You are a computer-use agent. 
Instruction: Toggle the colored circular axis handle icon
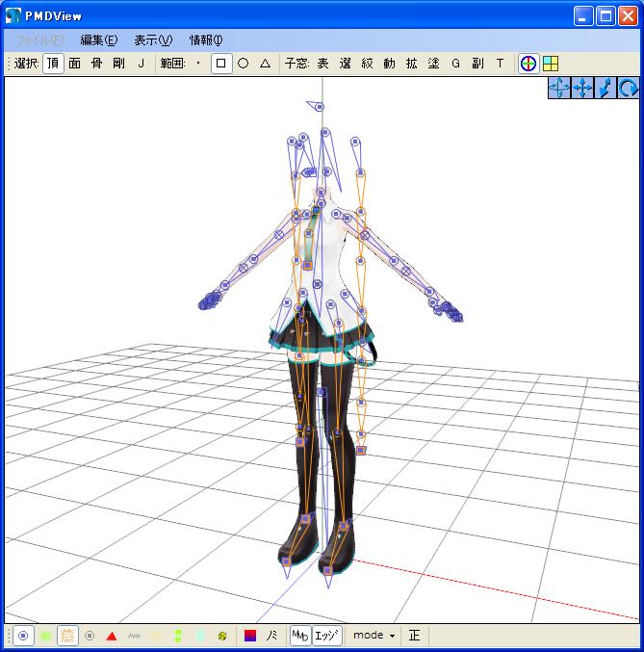click(528, 64)
